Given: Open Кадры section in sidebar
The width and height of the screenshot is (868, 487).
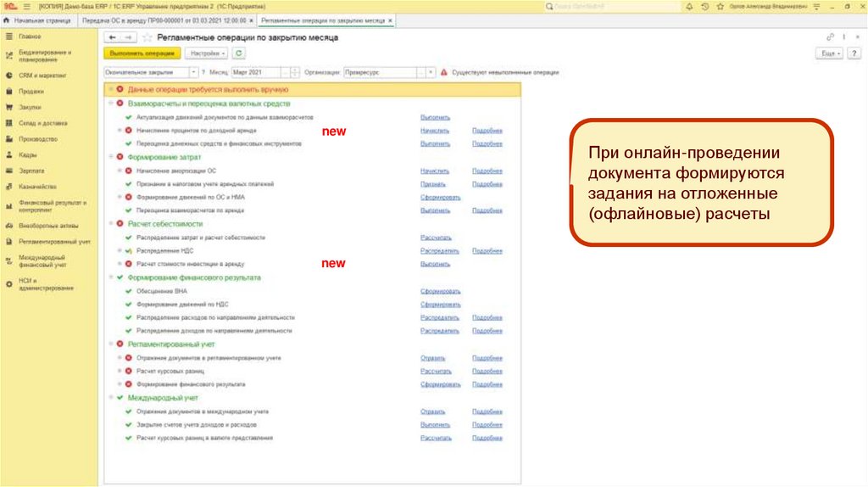Looking at the screenshot, I should (28, 155).
